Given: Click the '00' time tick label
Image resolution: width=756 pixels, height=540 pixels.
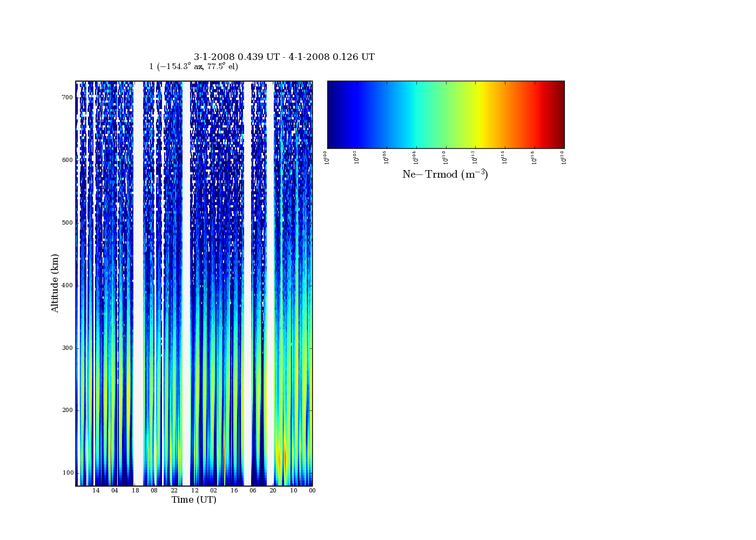Looking at the screenshot, I should (x=312, y=490).
